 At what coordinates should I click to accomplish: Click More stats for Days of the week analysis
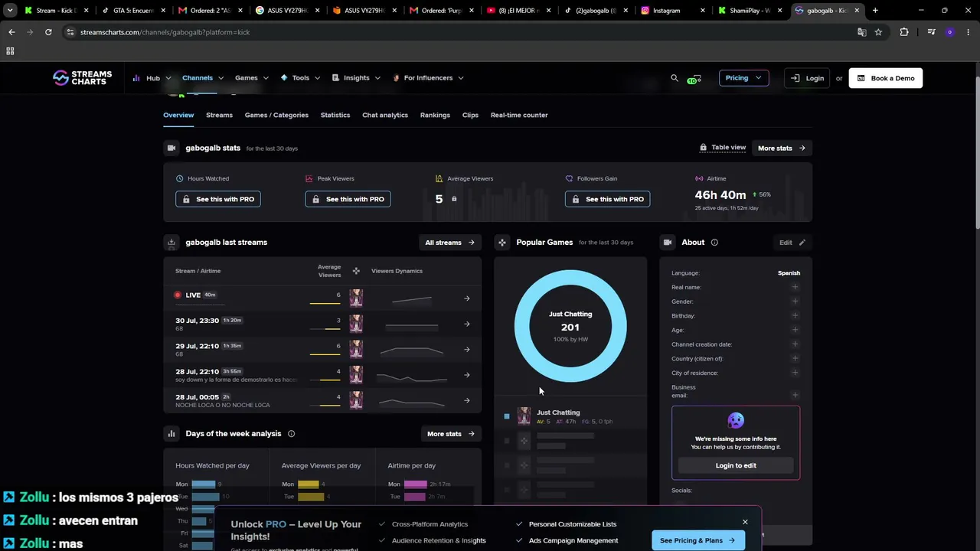tap(450, 434)
